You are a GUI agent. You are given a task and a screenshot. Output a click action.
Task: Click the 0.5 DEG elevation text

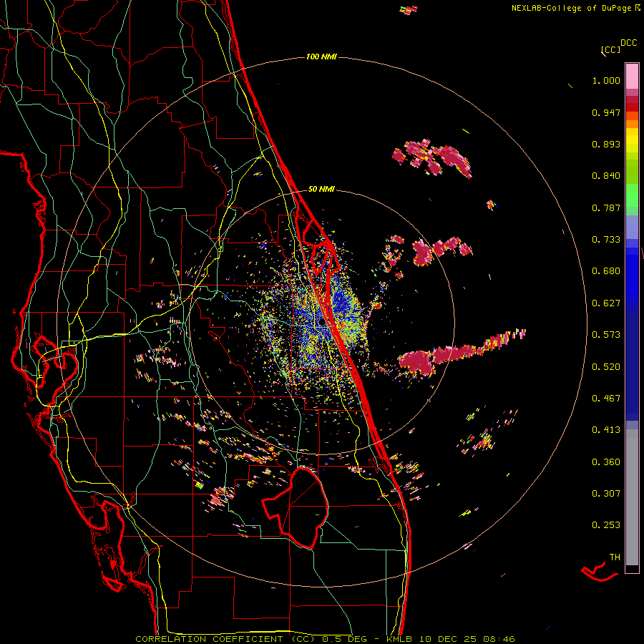(345, 639)
